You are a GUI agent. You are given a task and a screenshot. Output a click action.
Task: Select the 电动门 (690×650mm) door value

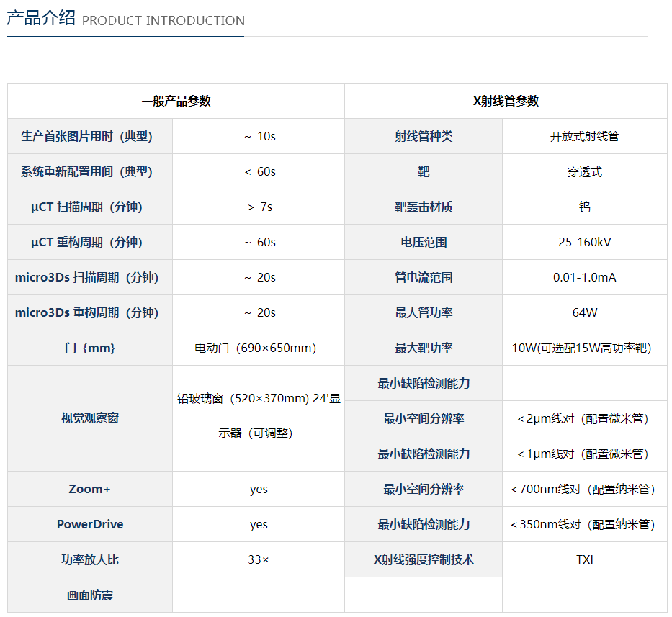[255, 348]
